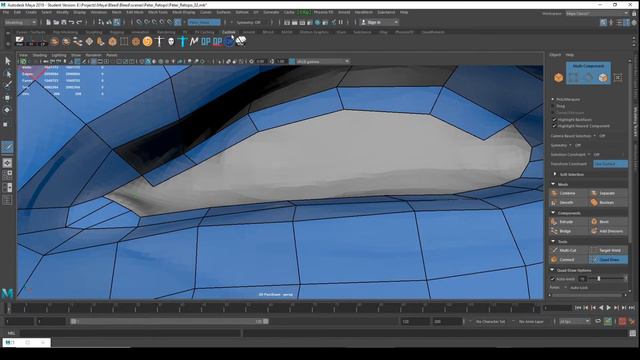This screenshot has width=640, height=360.
Task: Click the Boolean mesh tool
Action: tap(608, 202)
